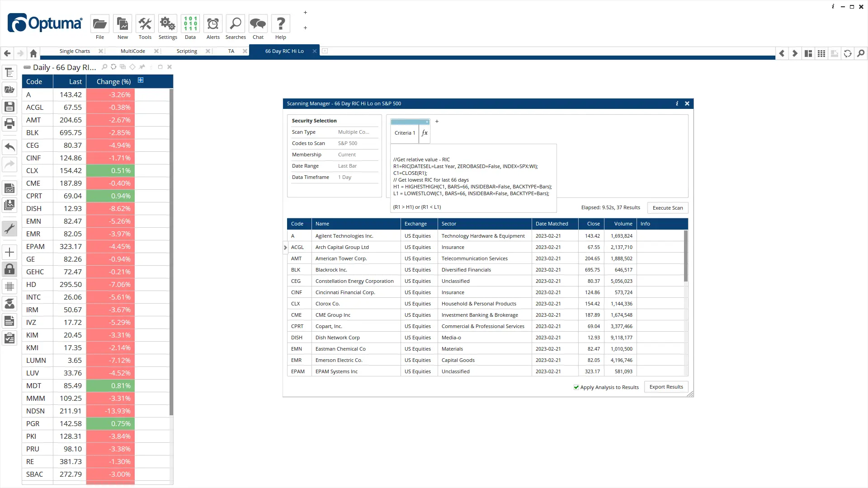Open the Alerts alarm clock icon
Viewport: 868px width, 488px height.
[x=213, y=24]
